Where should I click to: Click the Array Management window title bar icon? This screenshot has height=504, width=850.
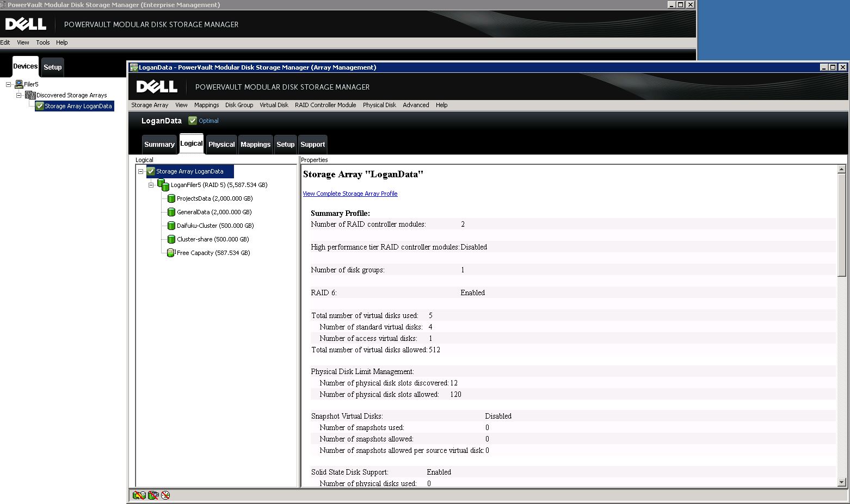click(x=134, y=67)
